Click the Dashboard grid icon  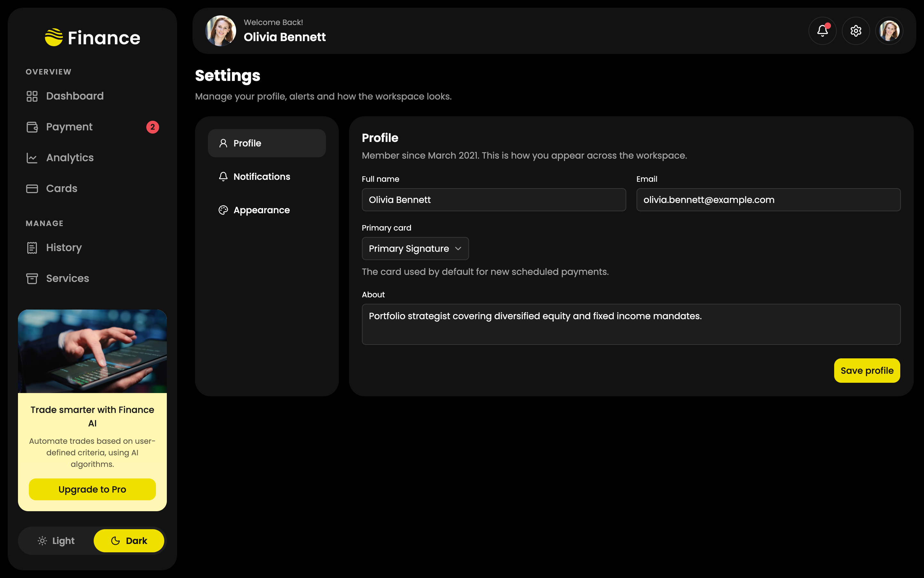[x=32, y=96]
